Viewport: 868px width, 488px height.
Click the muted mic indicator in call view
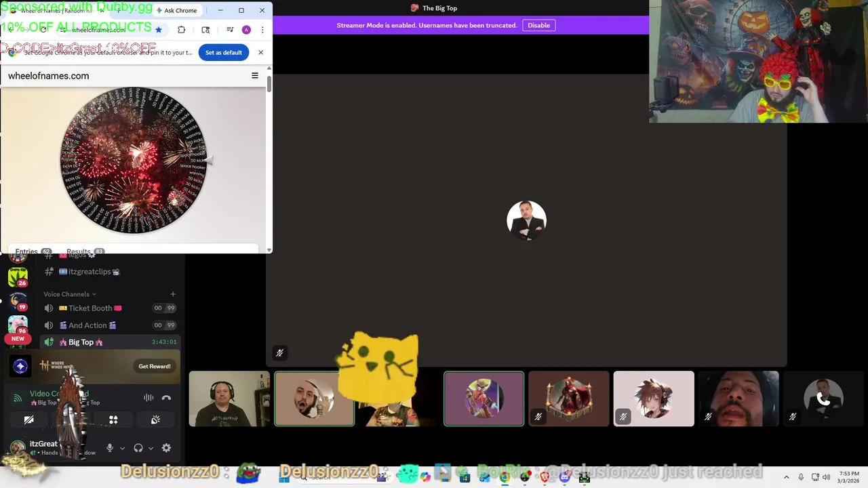coord(279,352)
